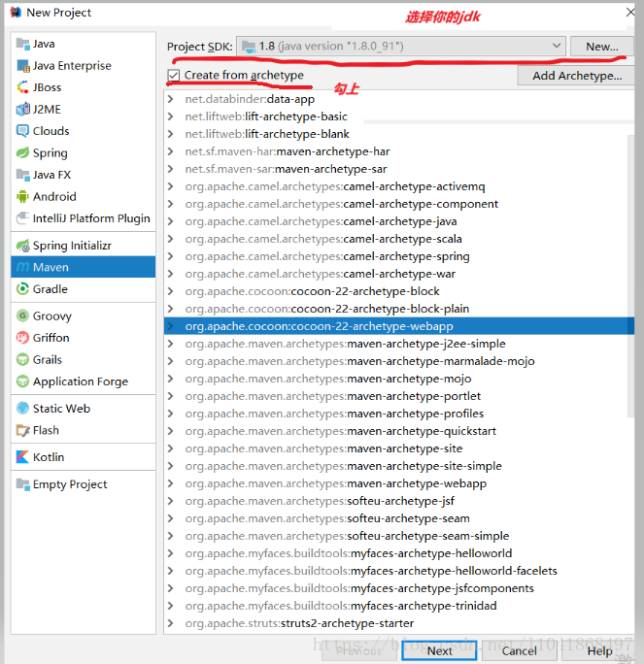Click the IntelliJ logo in title bar
The image size is (644, 664).
tap(16, 13)
